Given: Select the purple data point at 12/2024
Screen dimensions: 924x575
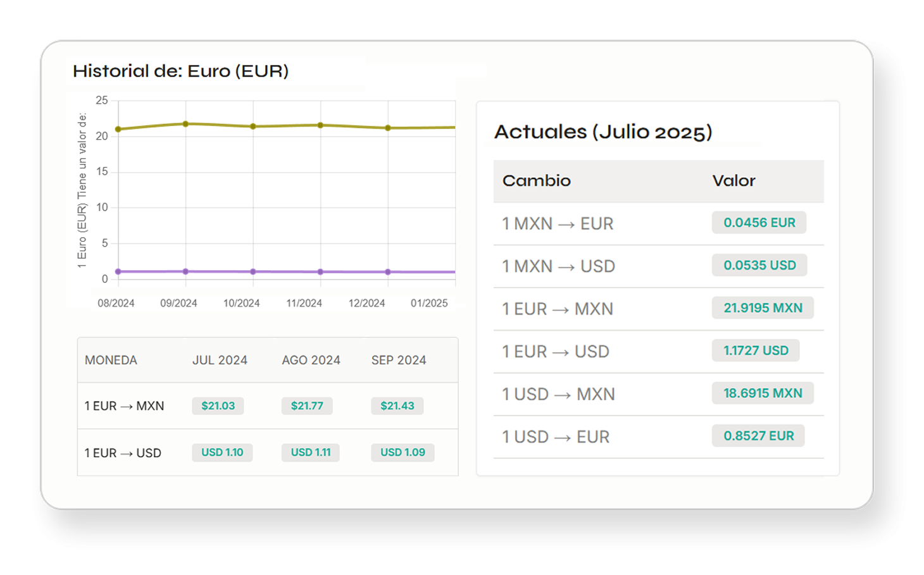Looking at the screenshot, I should pos(388,272).
